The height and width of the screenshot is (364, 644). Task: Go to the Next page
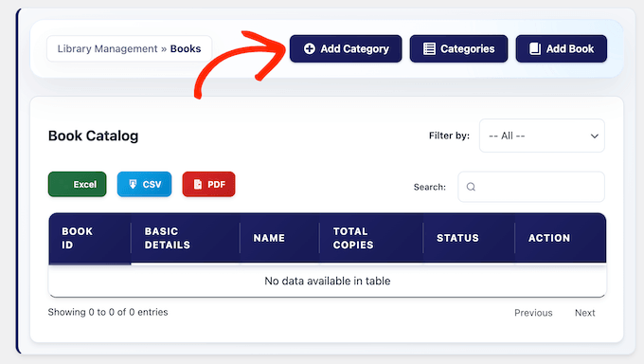point(585,313)
